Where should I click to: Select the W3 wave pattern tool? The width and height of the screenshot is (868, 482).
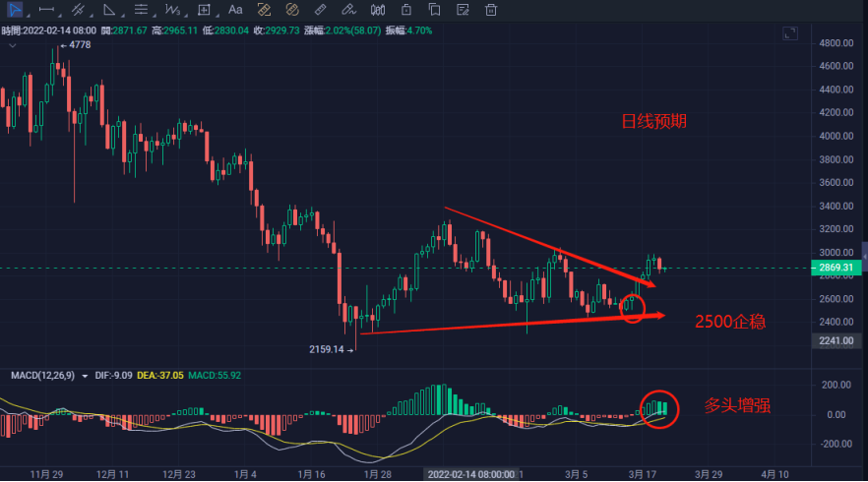pyautogui.click(x=172, y=10)
